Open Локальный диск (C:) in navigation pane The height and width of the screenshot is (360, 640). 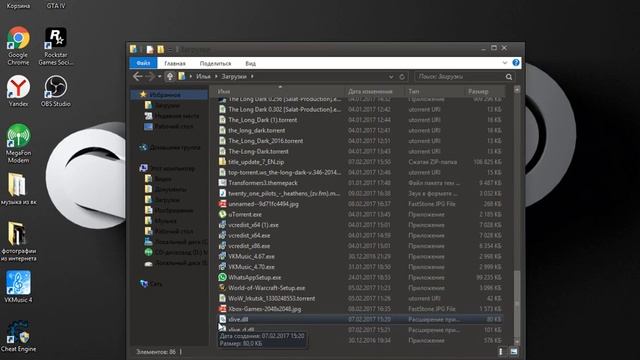(181, 242)
